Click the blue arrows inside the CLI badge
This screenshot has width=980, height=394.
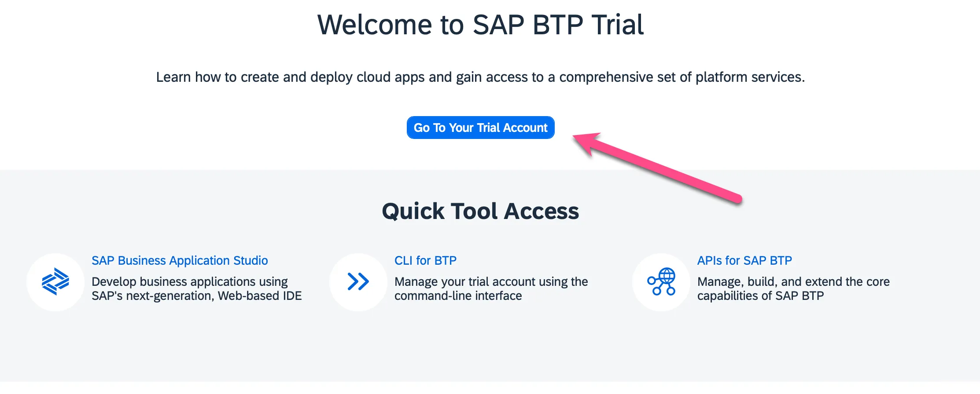[358, 282]
